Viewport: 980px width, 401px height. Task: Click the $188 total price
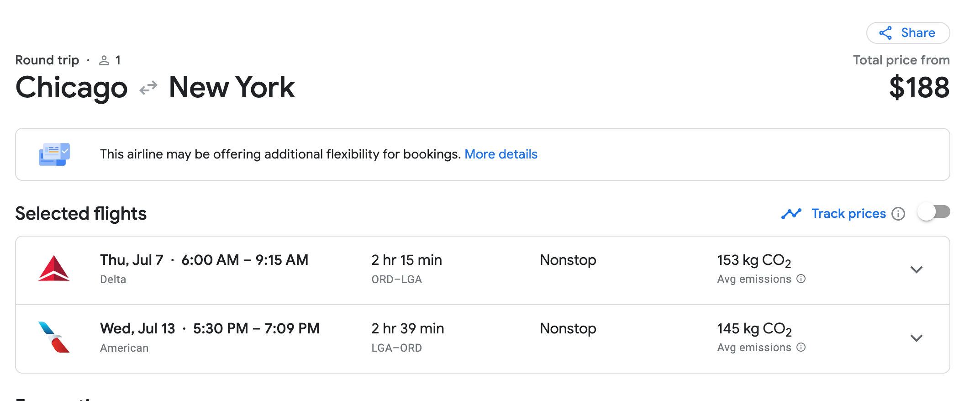919,88
